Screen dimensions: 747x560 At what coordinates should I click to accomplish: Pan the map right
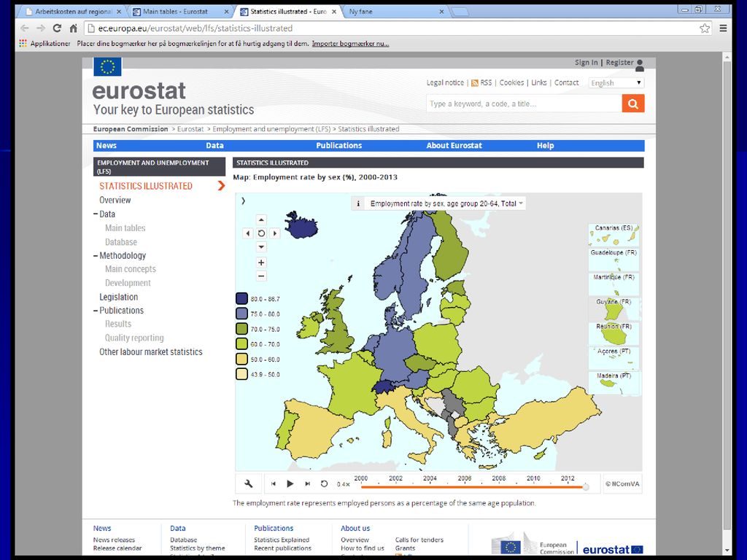tap(275, 233)
